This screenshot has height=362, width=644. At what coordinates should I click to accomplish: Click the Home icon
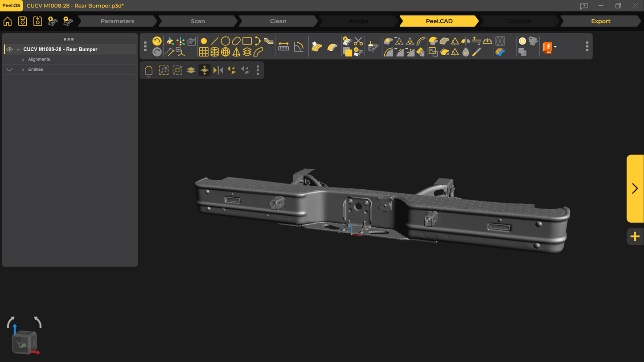coord(8,21)
